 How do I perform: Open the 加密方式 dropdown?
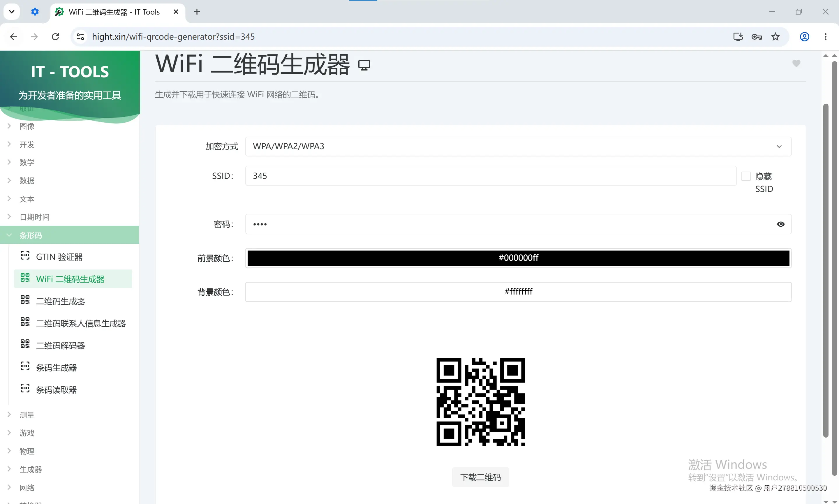point(518,146)
